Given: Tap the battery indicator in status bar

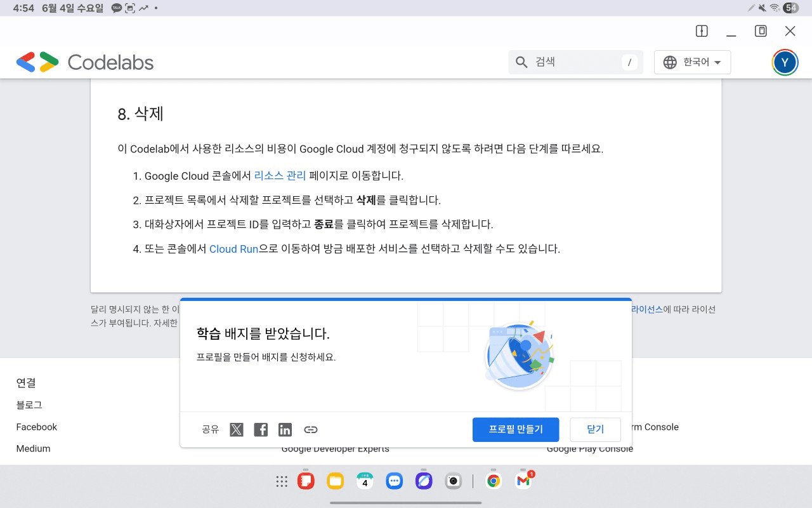Looking at the screenshot, I should click(x=790, y=8).
